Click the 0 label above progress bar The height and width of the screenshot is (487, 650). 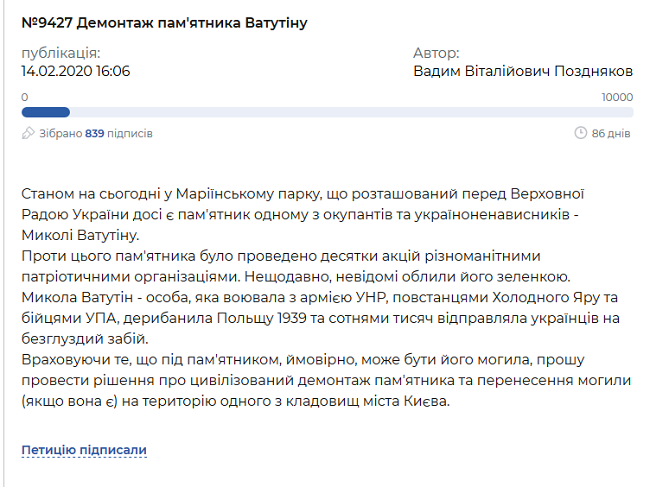pos(24,97)
